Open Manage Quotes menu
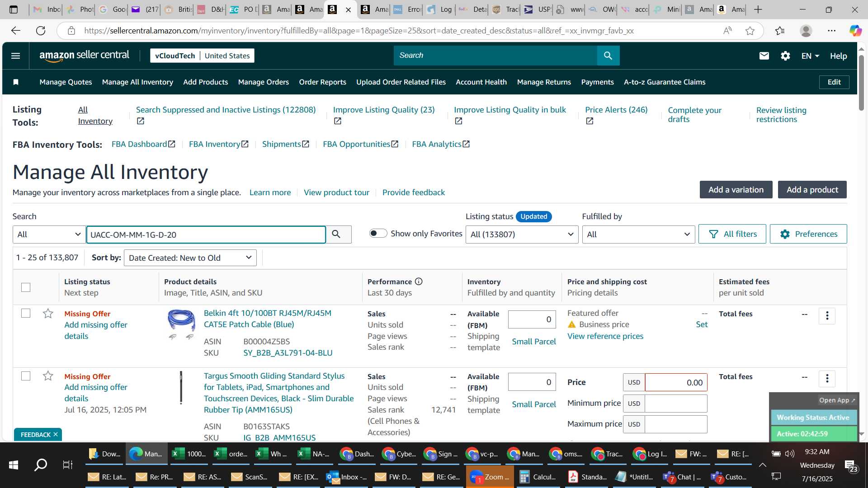 [x=66, y=82]
